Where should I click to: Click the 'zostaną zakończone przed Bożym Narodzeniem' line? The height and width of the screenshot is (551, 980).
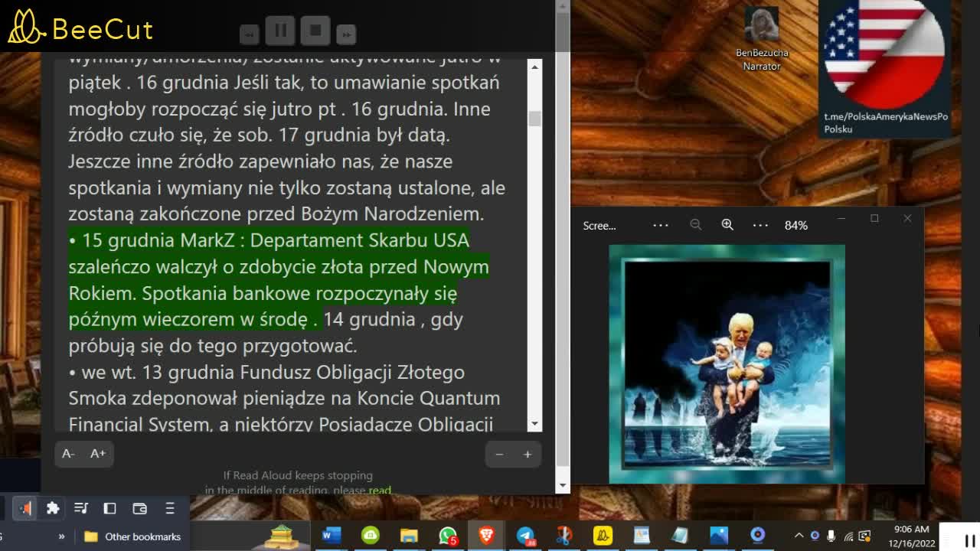point(276,214)
